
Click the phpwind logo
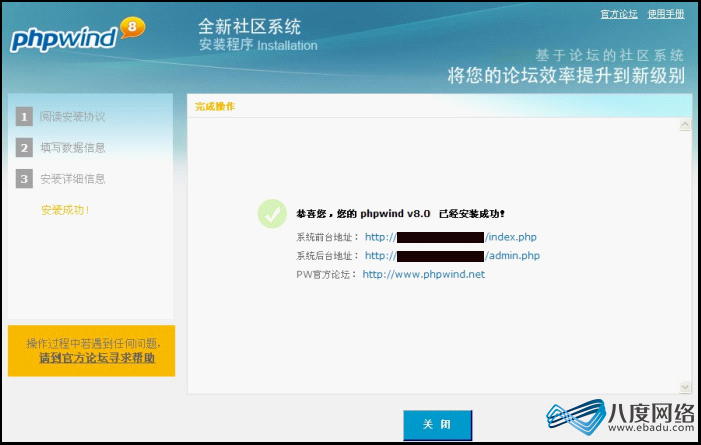(78, 35)
